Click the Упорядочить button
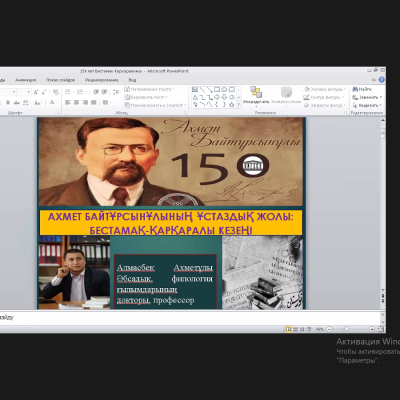Screen dimensions: 400x400 coord(256,96)
